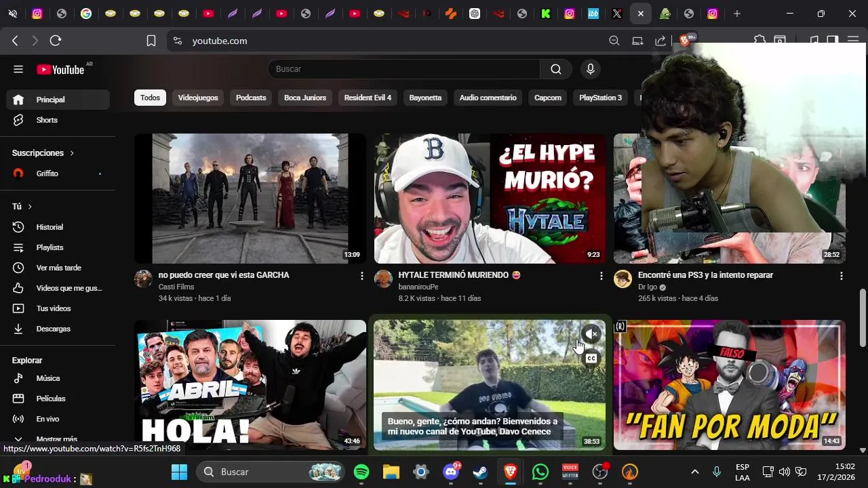Play the FAN POR MODA thumbnail
The width and height of the screenshot is (868, 488).
click(730, 385)
